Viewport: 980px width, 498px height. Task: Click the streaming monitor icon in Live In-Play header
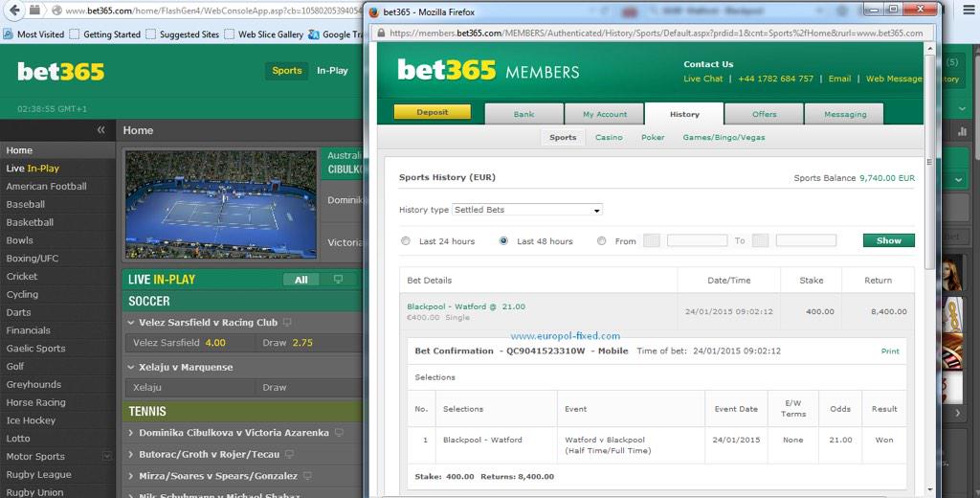(338, 279)
